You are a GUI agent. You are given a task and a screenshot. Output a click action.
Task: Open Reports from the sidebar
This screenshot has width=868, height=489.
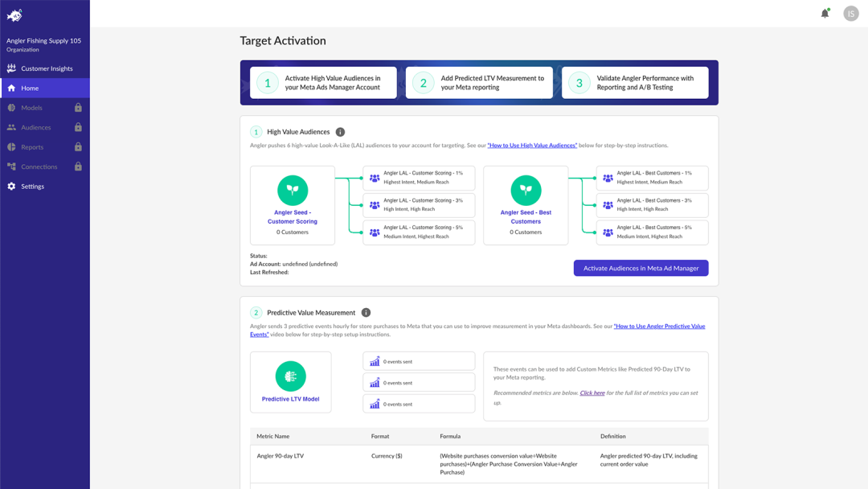pyautogui.click(x=34, y=146)
